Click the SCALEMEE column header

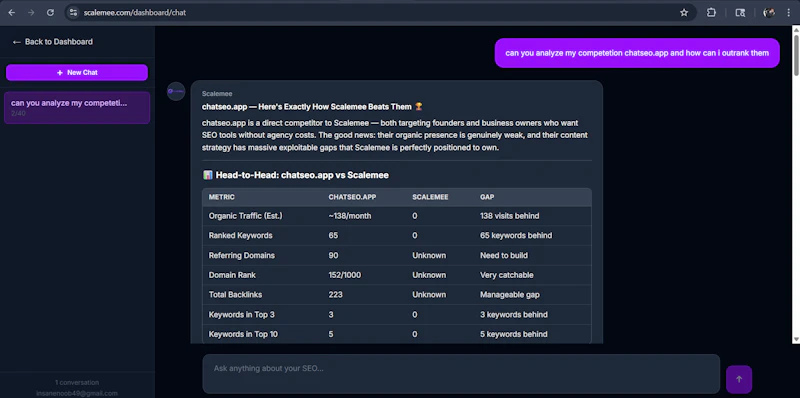click(430, 197)
